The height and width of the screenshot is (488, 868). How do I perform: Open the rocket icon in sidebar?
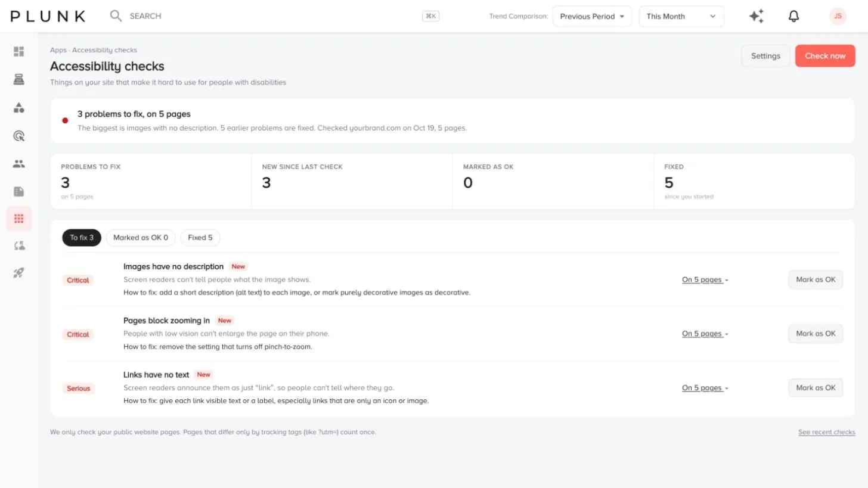(18, 273)
